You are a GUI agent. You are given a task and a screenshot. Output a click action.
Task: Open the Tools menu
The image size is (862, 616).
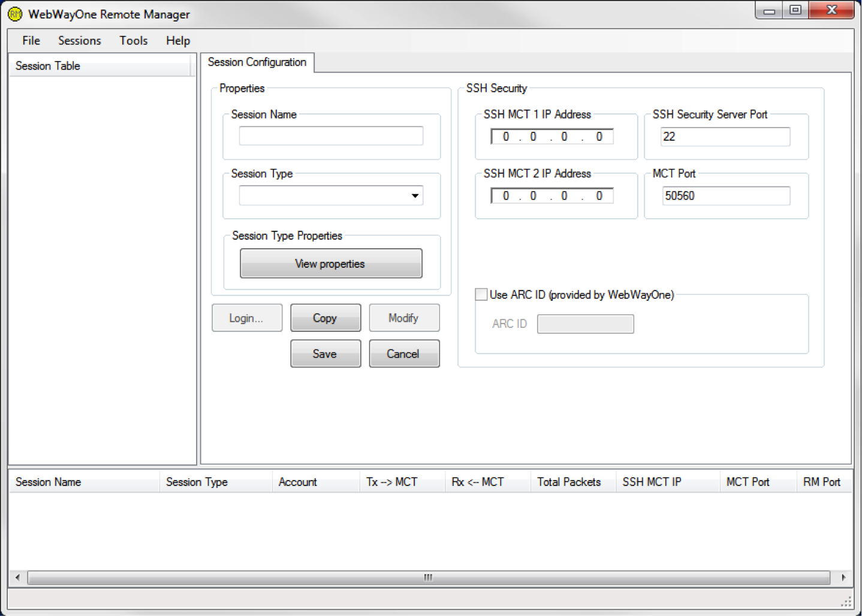pyautogui.click(x=133, y=41)
